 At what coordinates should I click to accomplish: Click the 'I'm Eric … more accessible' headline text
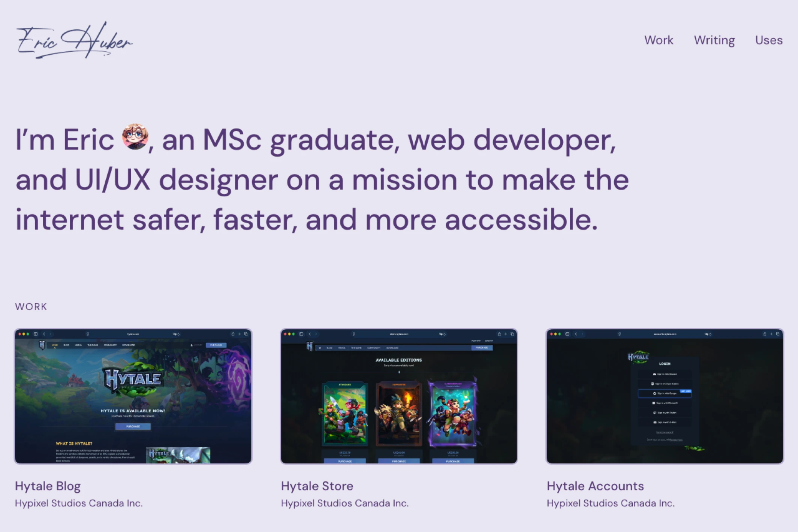(322, 179)
